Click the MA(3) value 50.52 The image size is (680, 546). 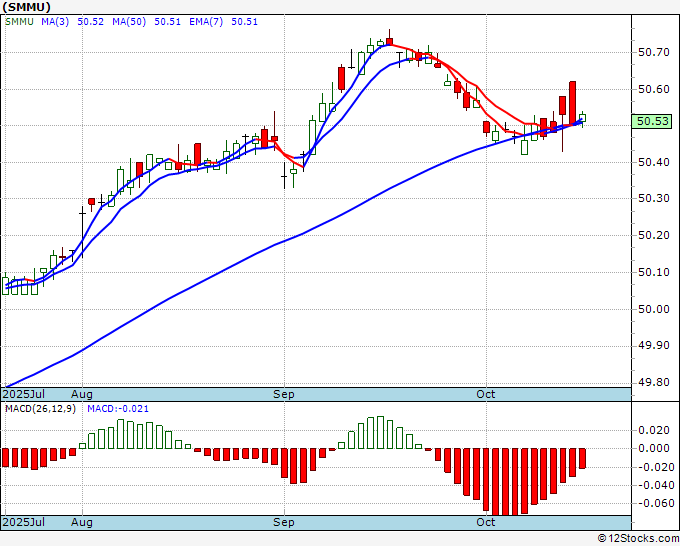[91, 22]
